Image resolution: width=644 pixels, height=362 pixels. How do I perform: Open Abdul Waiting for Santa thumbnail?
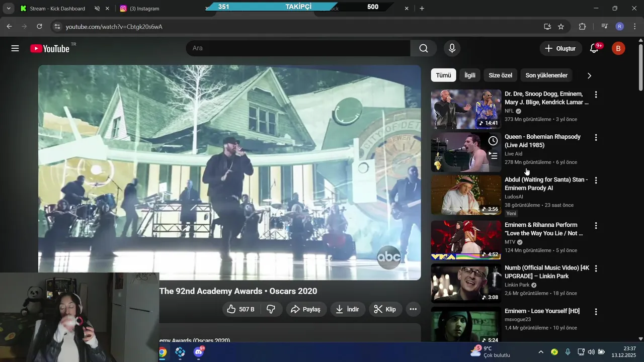pyautogui.click(x=466, y=195)
